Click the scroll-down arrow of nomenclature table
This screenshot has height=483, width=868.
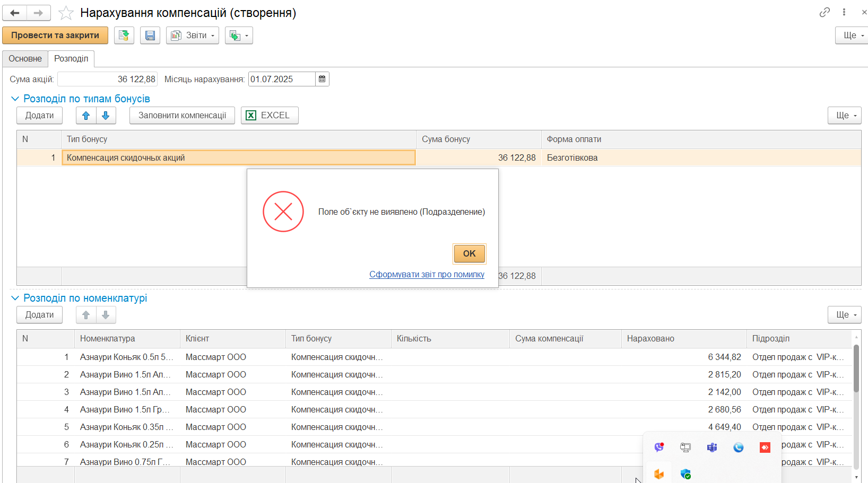click(856, 477)
